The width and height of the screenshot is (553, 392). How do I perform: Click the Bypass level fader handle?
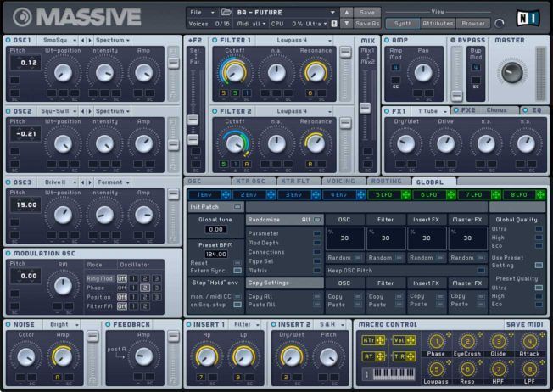(x=456, y=96)
